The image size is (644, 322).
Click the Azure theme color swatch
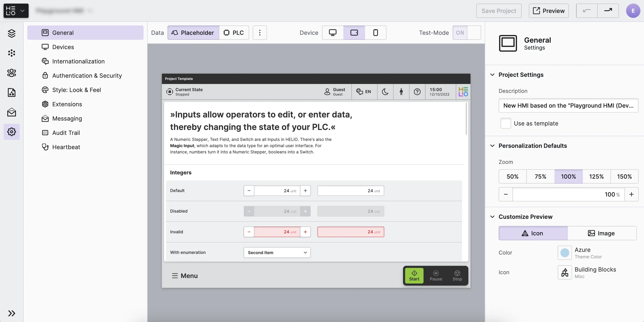(x=564, y=253)
